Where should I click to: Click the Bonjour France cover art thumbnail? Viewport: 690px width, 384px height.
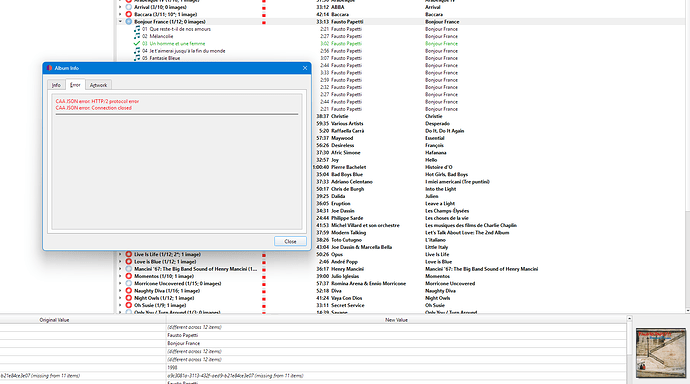pyautogui.click(x=661, y=353)
